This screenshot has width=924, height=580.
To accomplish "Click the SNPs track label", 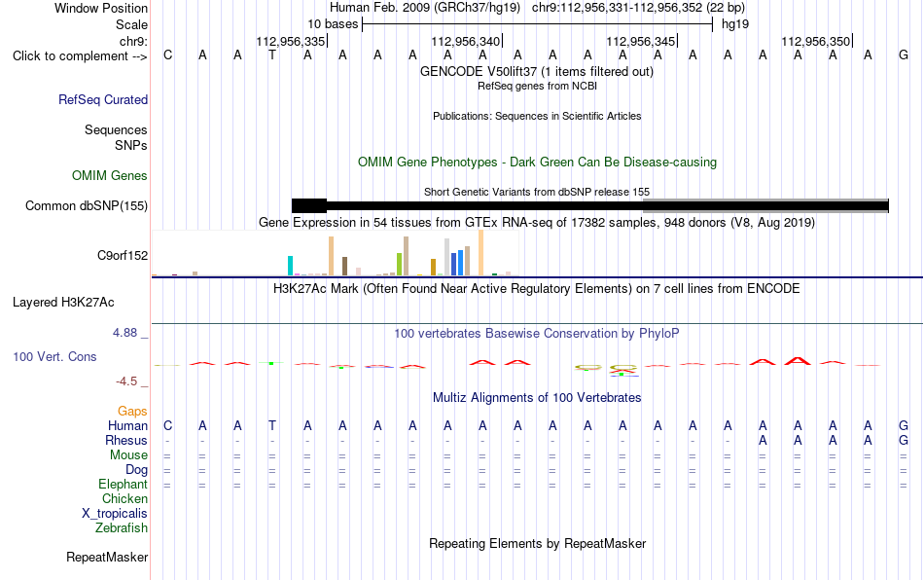I will click(131, 145).
